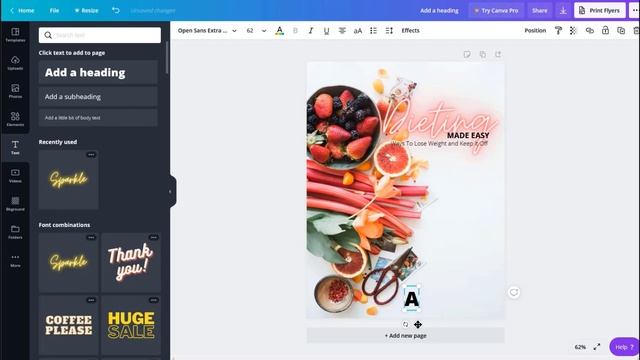Click the move handle below the canvas
Screen dimensions: 640x360
418,324
